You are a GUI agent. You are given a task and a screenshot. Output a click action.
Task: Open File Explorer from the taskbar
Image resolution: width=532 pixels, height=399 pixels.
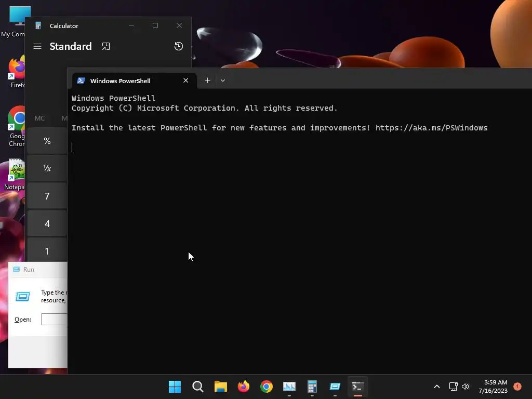coord(220,387)
